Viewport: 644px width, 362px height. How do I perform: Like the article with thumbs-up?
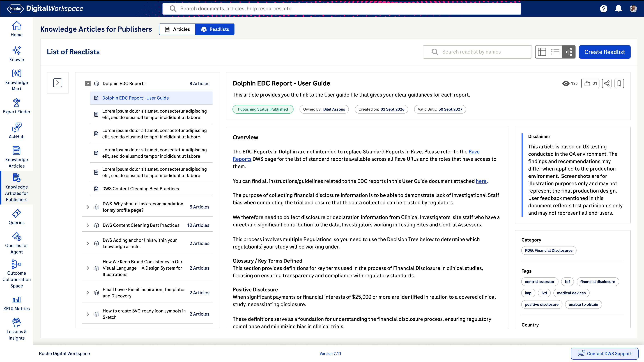(x=590, y=83)
